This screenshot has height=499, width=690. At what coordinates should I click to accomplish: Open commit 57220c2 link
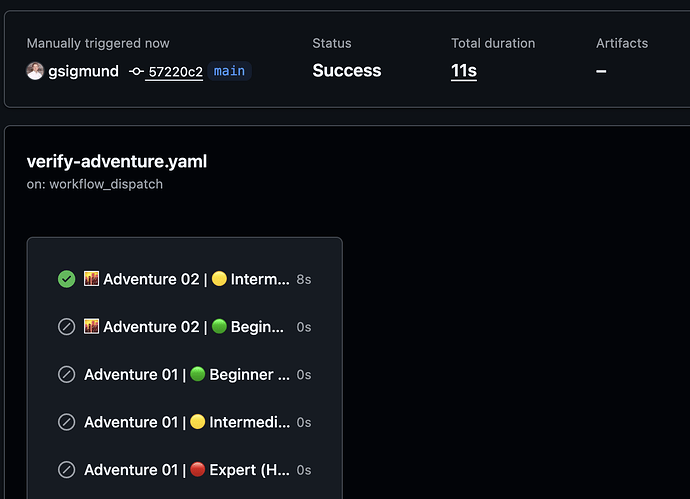point(176,71)
